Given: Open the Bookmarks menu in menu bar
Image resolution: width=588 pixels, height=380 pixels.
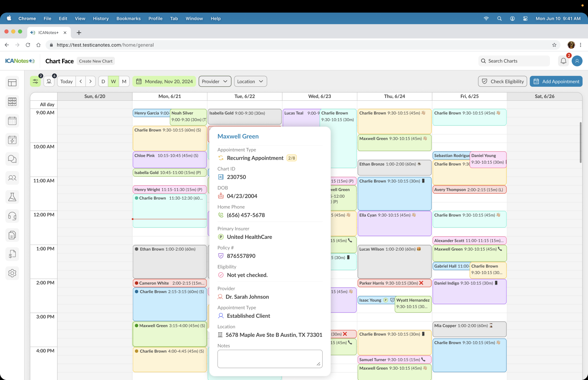Looking at the screenshot, I should (128, 19).
